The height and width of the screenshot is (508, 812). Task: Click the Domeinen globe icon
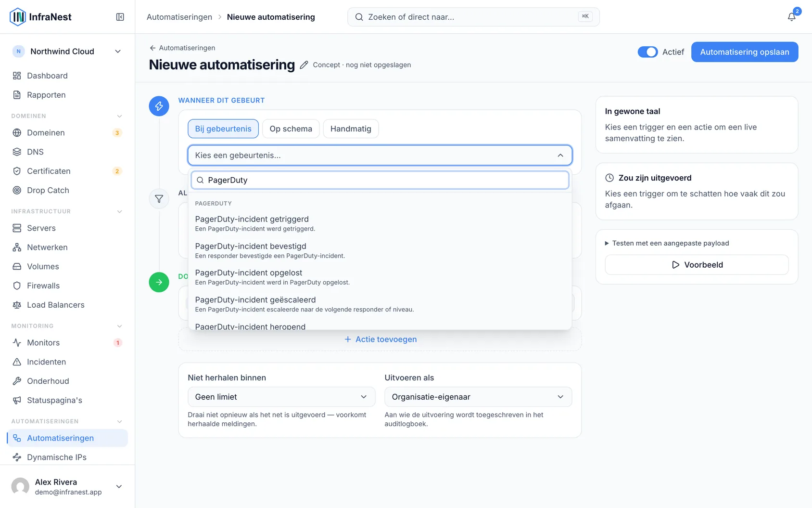(x=17, y=132)
